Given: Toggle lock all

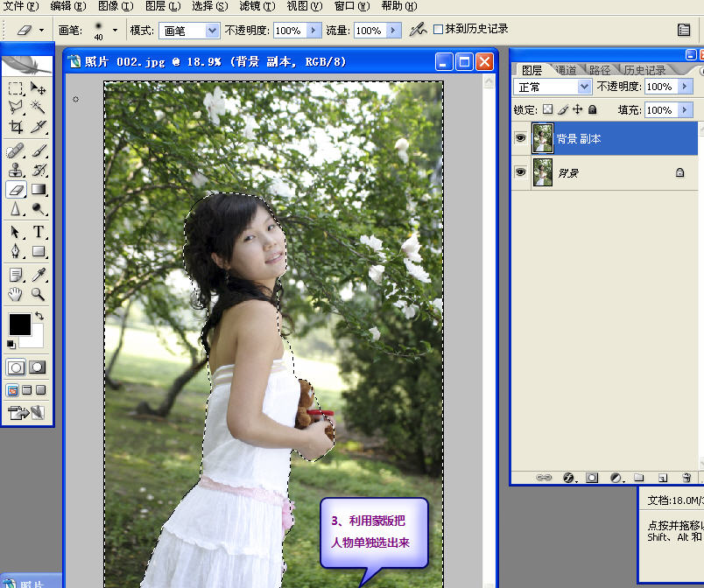Looking at the screenshot, I should (593, 109).
